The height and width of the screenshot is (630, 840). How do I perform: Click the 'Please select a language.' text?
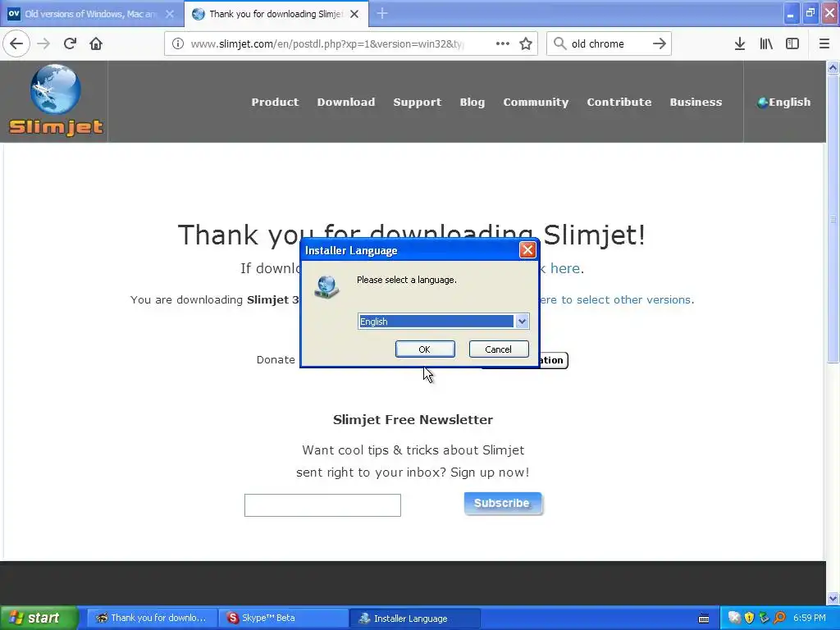pyautogui.click(x=407, y=280)
